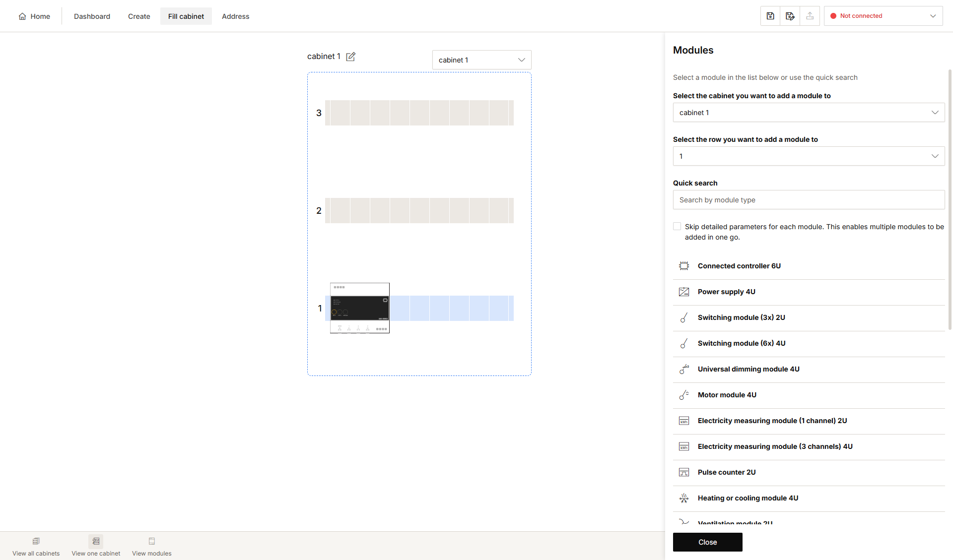Select Connected controller 6U module
This screenshot has width=953, height=560.
pos(809,266)
